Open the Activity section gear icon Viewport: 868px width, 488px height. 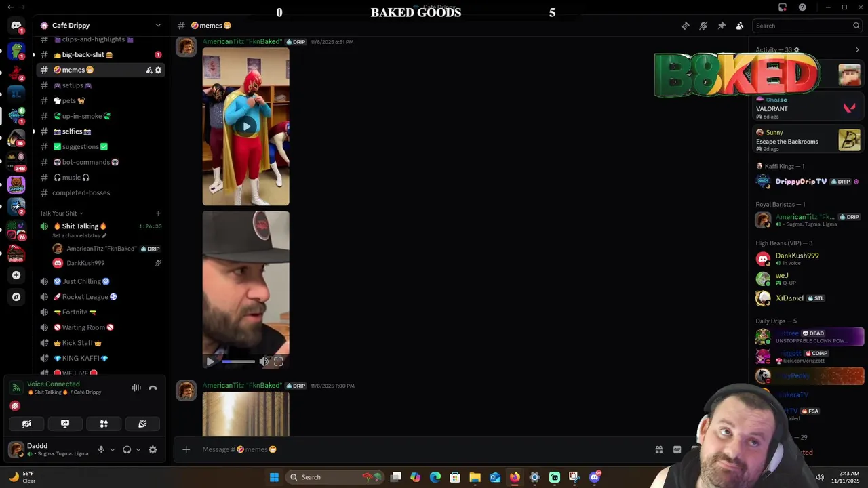tap(797, 49)
